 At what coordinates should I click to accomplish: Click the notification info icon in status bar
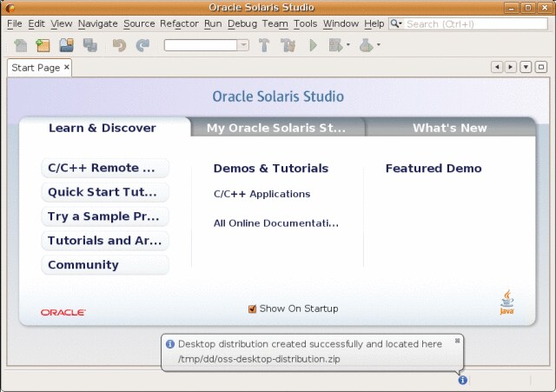point(462,380)
